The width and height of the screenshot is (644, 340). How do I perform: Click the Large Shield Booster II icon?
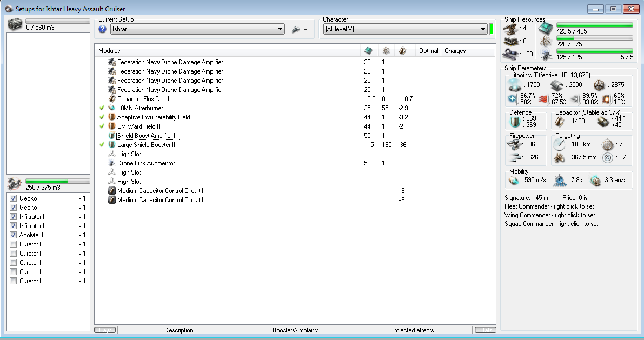112,145
